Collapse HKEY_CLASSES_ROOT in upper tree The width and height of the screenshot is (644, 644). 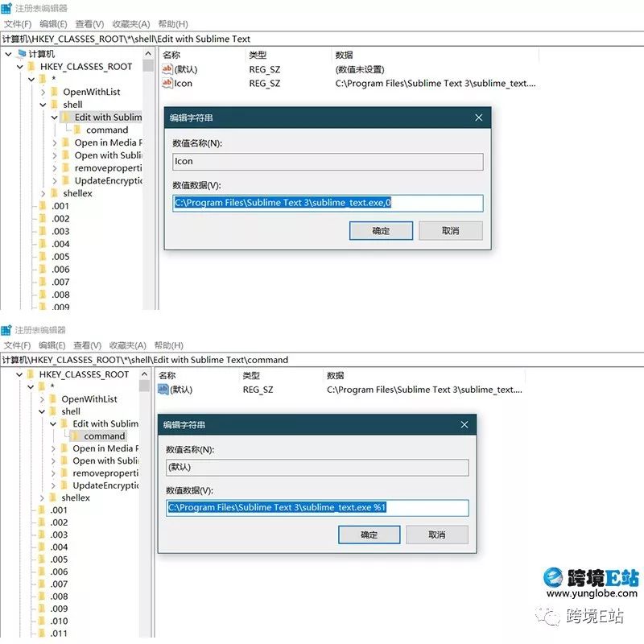19,67
